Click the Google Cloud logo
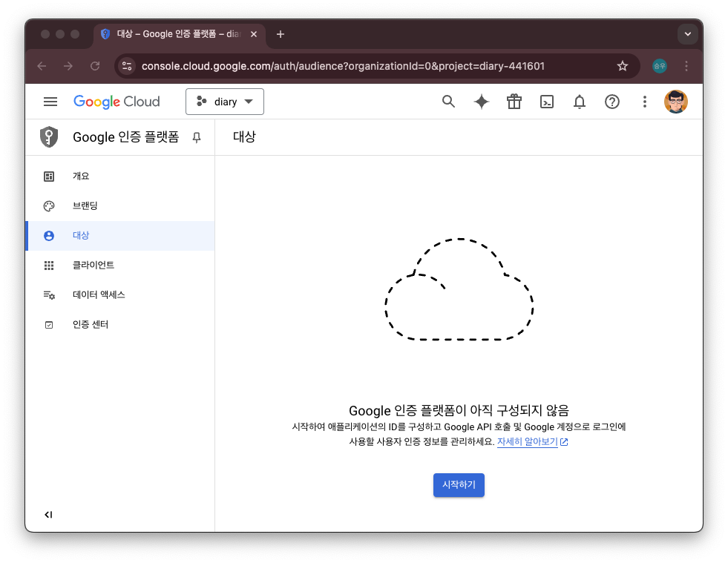728x563 pixels. 117,102
